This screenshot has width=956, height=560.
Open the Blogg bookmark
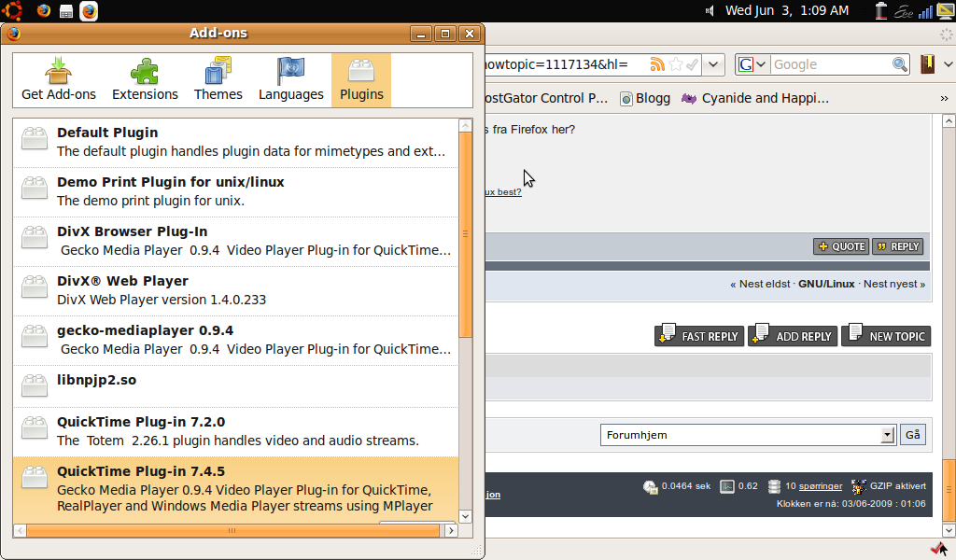[x=645, y=98]
